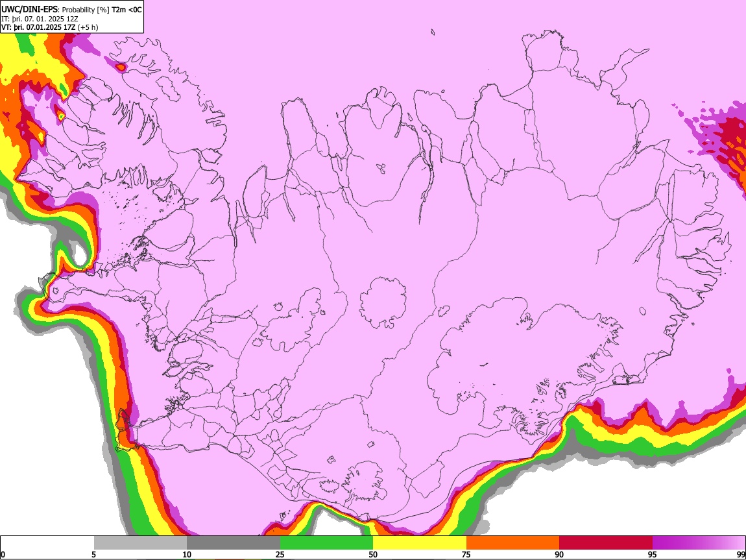Click the dark gray 10-25 legend color

[234, 542]
